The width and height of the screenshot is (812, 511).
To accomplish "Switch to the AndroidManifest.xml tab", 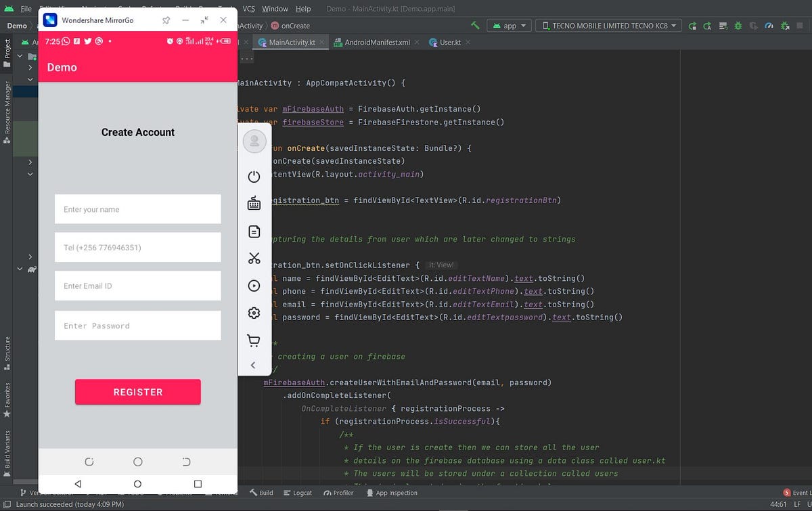I will (x=378, y=41).
